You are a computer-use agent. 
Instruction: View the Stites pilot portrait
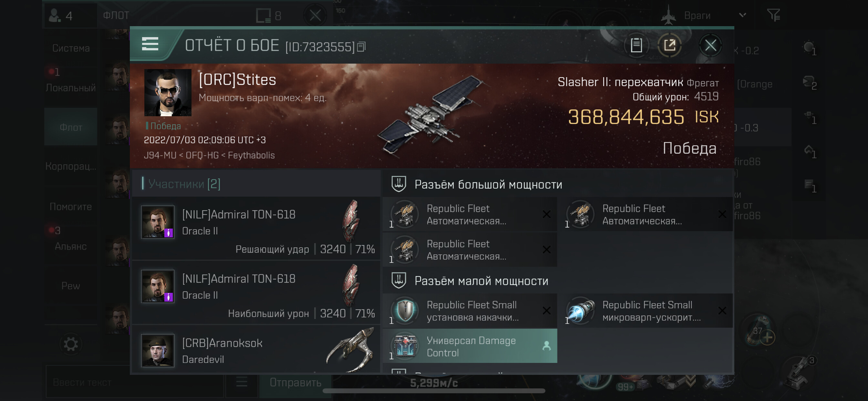[x=168, y=93]
